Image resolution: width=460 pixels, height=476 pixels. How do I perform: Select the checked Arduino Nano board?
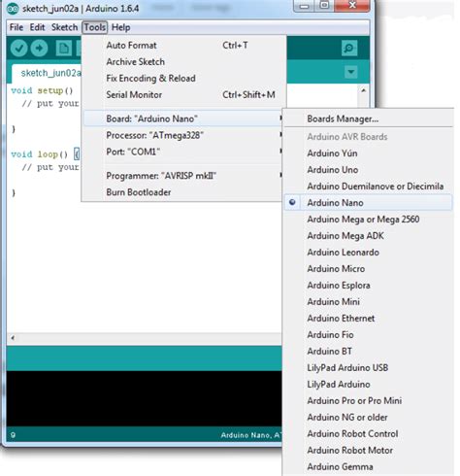click(x=368, y=203)
